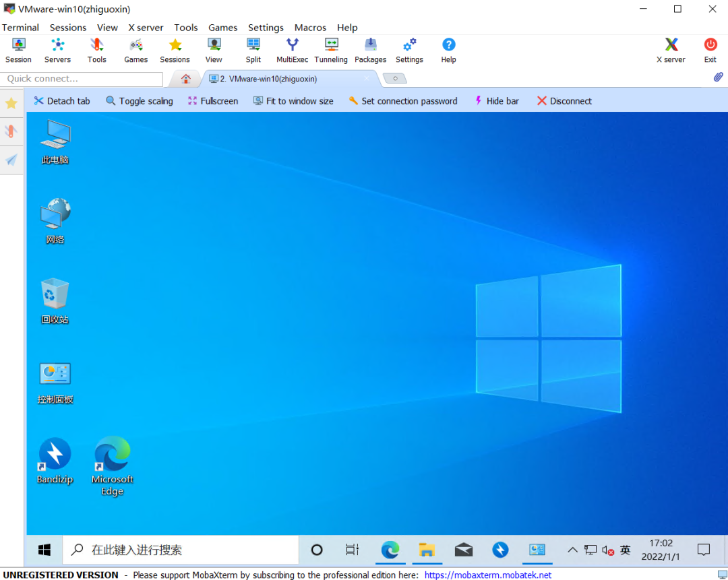The image size is (728, 580).
Task: Click the muted volume tray icon
Action: pos(608,550)
